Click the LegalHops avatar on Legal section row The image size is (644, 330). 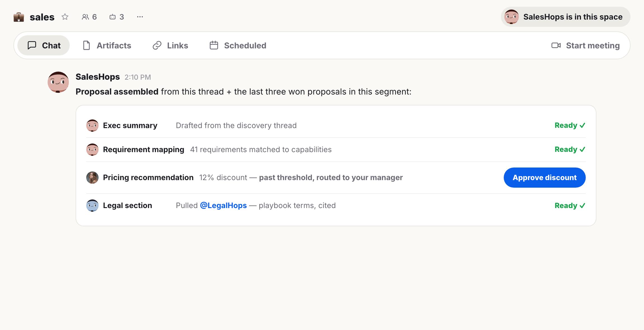point(92,206)
